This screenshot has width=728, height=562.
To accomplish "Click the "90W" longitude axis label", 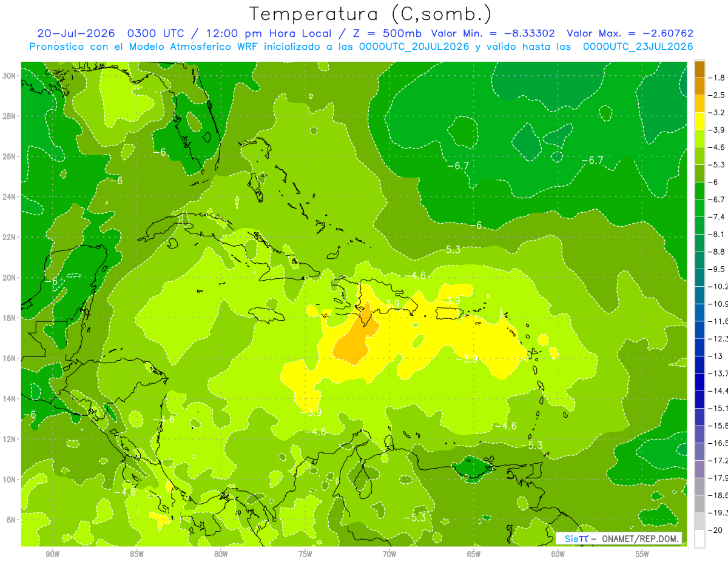I will 53,554.
